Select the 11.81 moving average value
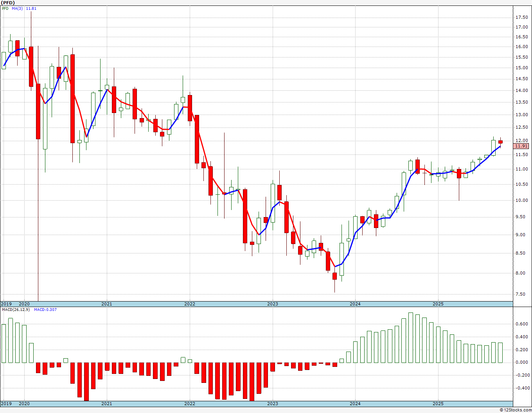532x413 pixels. click(31, 8)
